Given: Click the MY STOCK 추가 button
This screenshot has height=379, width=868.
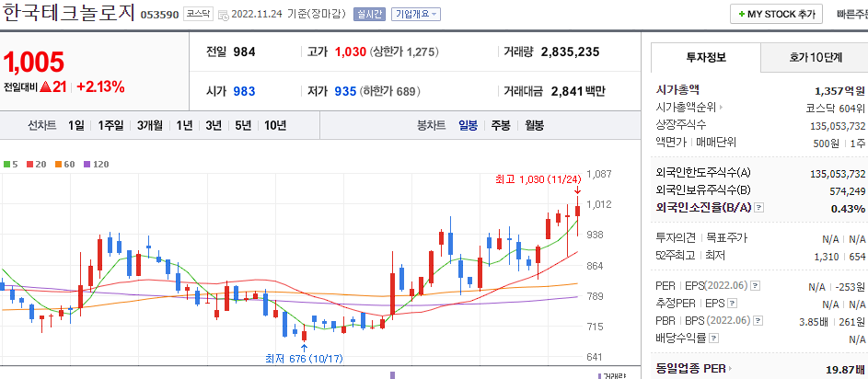Looking at the screenshot, I should [776, 15].
